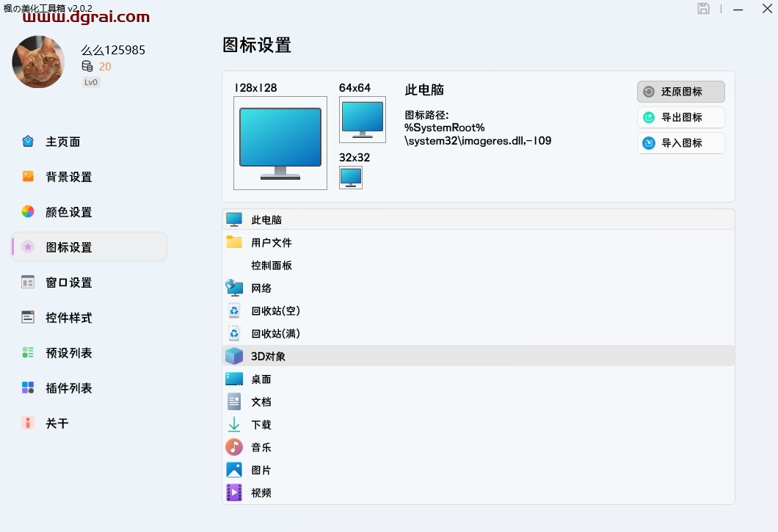
Task: Click the home icon next to 主页面
Action: (x=28, y=142)
